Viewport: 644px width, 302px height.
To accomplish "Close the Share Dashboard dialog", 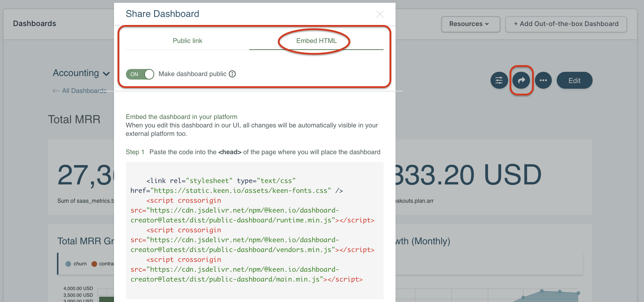I will point(380,14).
